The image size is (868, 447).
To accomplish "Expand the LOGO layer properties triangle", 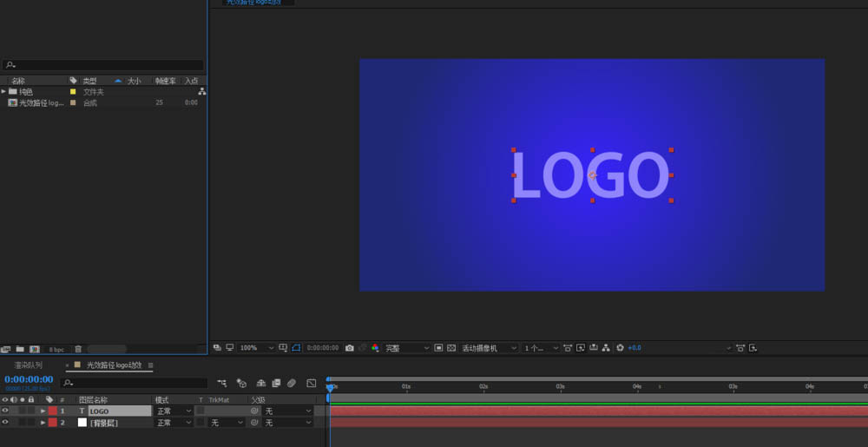I will pyautogui.click(x=43, y=411).
